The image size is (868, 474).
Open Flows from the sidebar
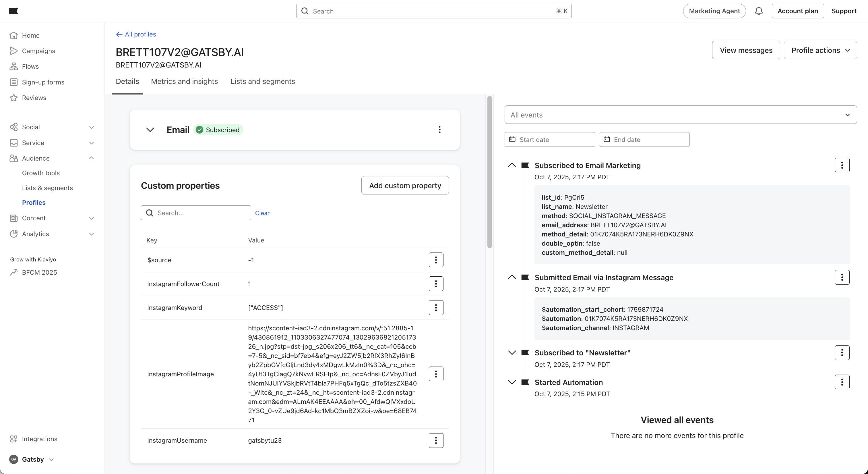coord(30,66)
